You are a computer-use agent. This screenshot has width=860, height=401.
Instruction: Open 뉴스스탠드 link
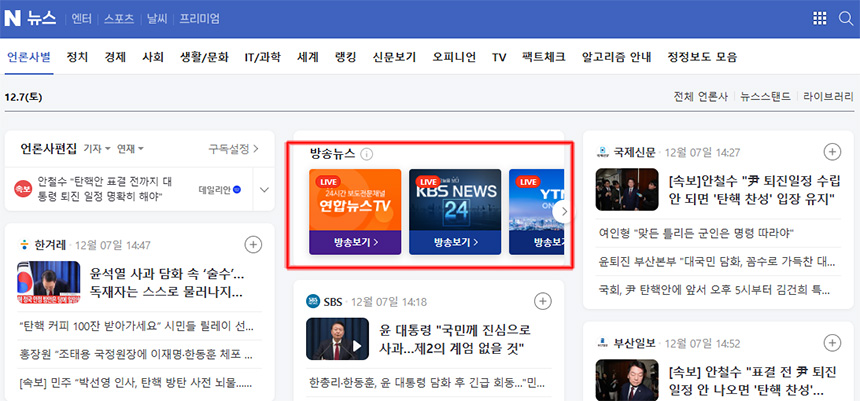(x=765, y=97)
